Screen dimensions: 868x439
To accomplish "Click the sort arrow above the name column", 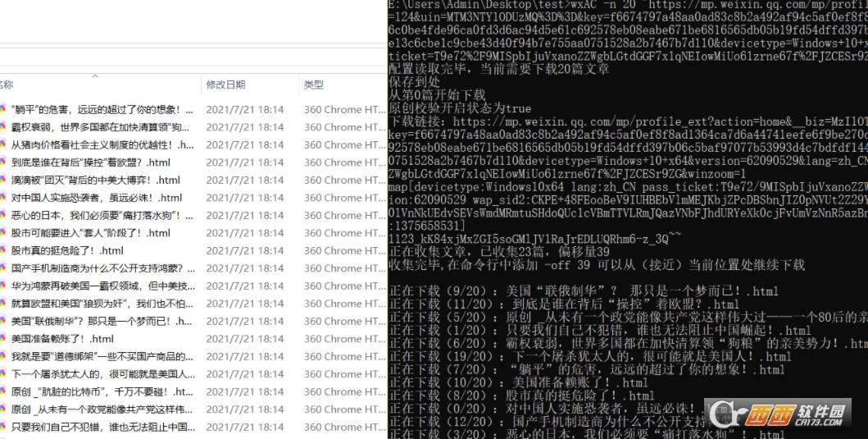I will [x=94, y=76].
